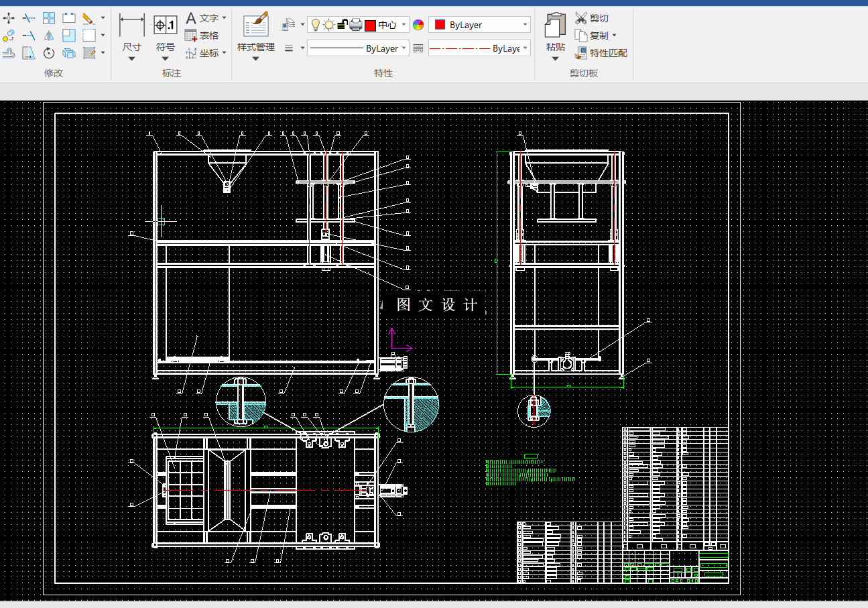
Task: Toggle the layer plot printer icon
Action: coord(356,25)
